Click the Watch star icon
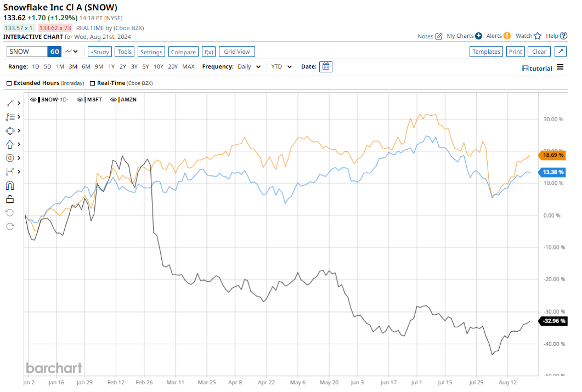582x392 pixels. point(538,36)
